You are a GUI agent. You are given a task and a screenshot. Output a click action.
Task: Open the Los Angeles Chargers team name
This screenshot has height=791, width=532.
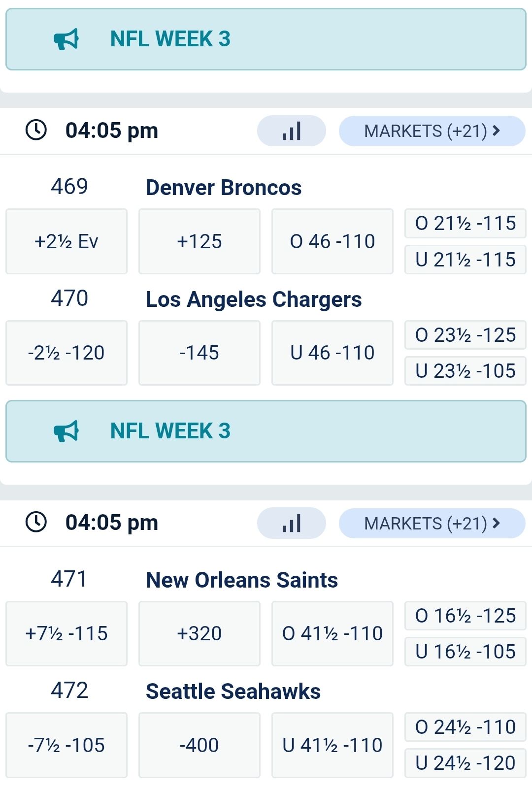pos(254,299)
